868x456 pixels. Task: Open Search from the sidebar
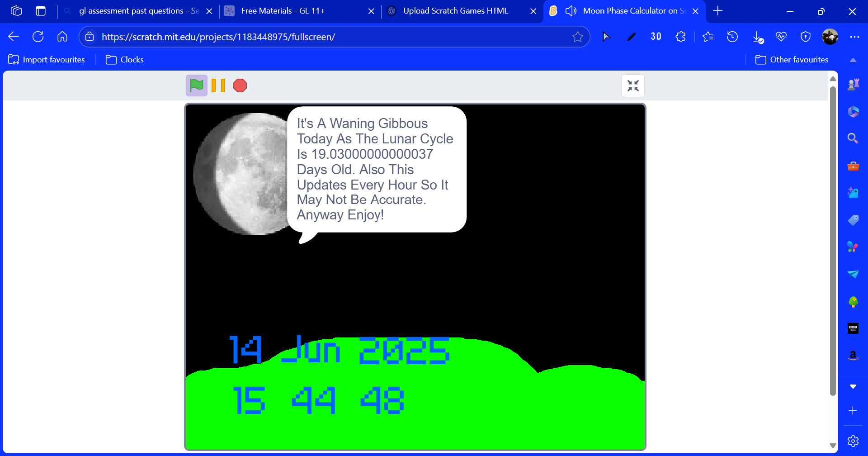pyautogui.click(x=854, y=138)
